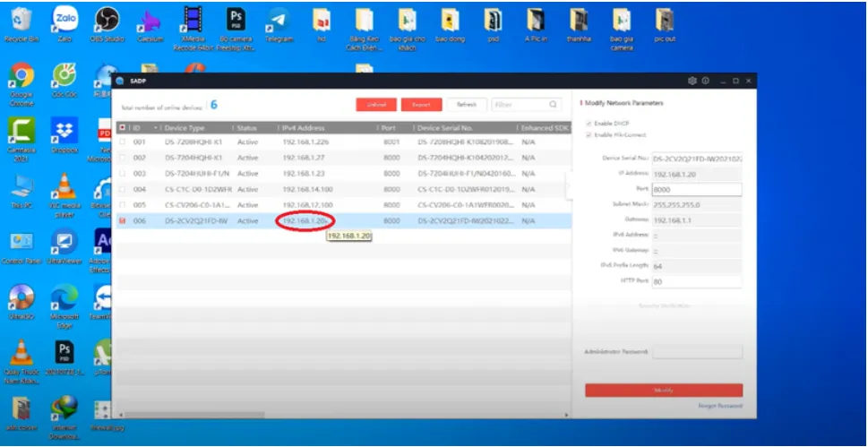Check the box for device 005
Screen dimensions: 868x447
(123, 205)
